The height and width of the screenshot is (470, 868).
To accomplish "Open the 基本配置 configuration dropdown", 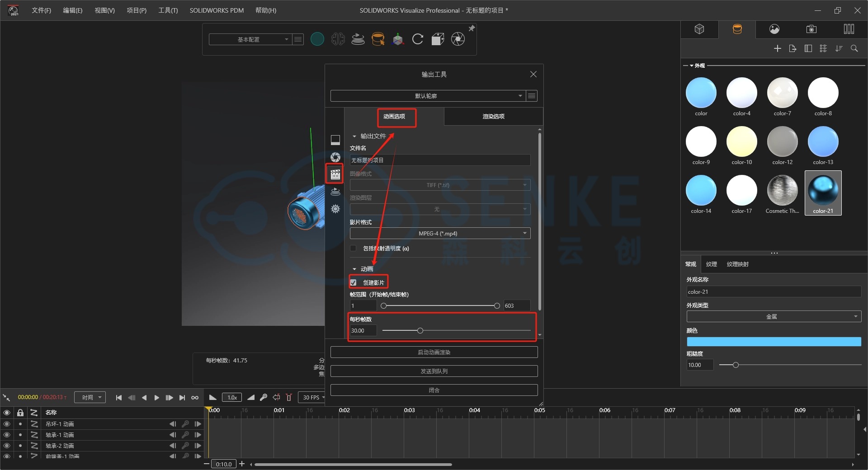I will pos(250,39).
